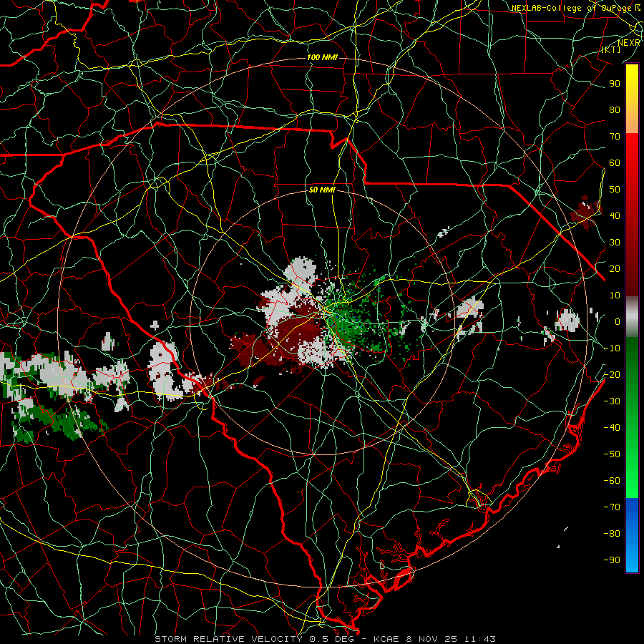This screenshot has height=644, width=644.
Task: Click the -80 value on the color scale
Action: (x=612, y=534)
